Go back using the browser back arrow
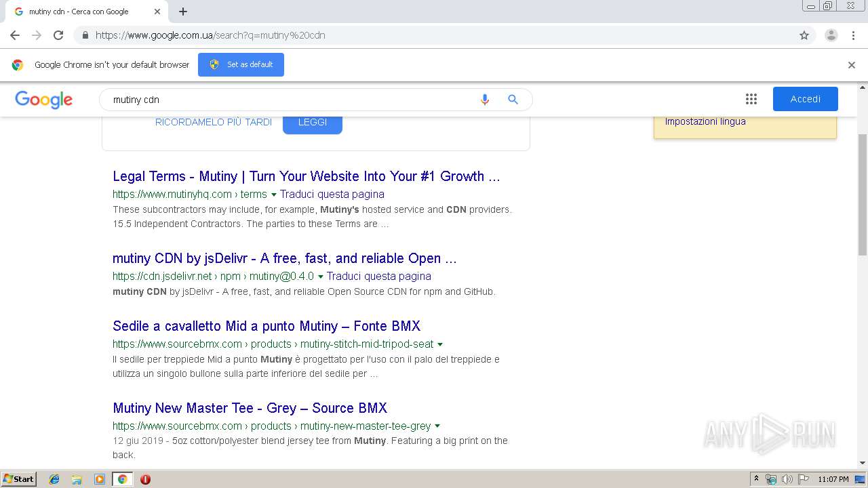The height and width of the screenshot is (488, 868). pyautogui.click(x=15, y=35)
